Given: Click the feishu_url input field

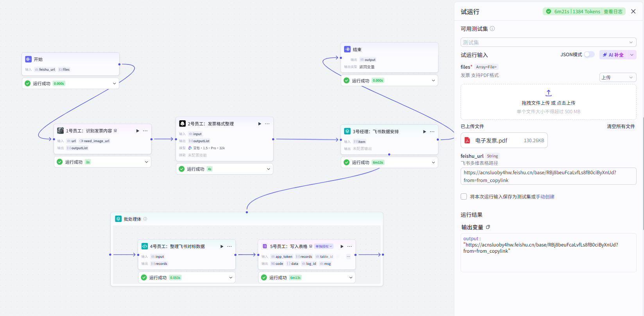Looking at the screenshot, I should click(x=548, y=176).
